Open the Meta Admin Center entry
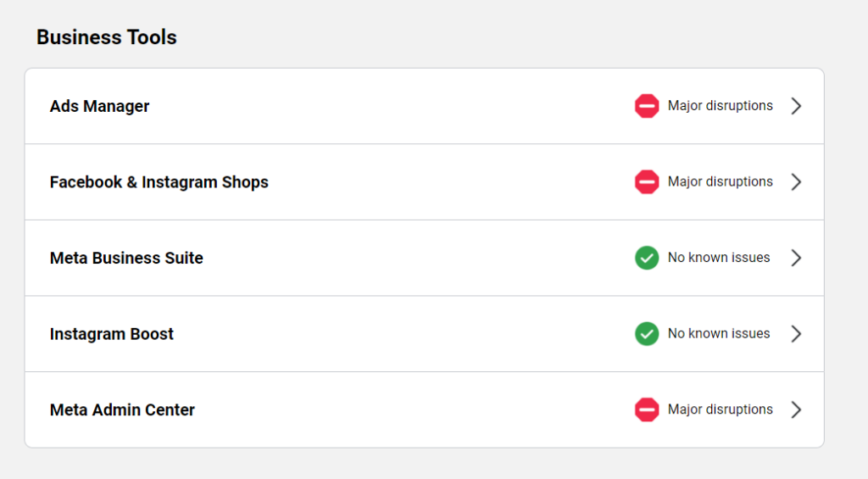Viewport: 868px width, 479px height. (x=122, y=409)
